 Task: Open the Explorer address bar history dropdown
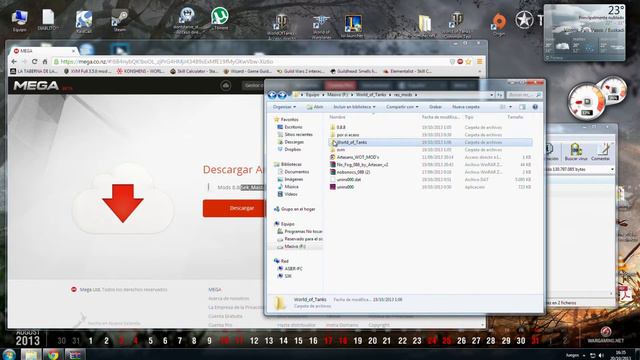click(x=491, y=95)
